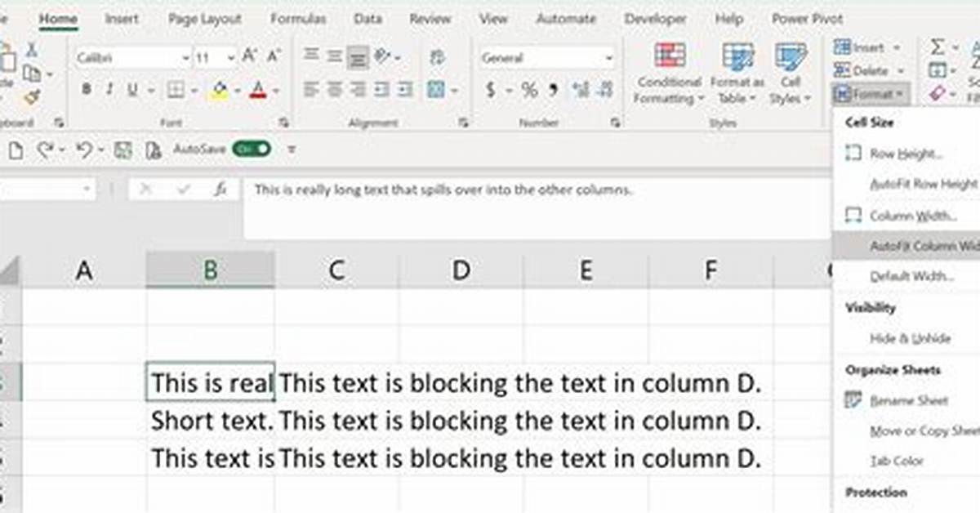Apply Percent Style
Screen dimensions: 980x513
coord(529,90)
